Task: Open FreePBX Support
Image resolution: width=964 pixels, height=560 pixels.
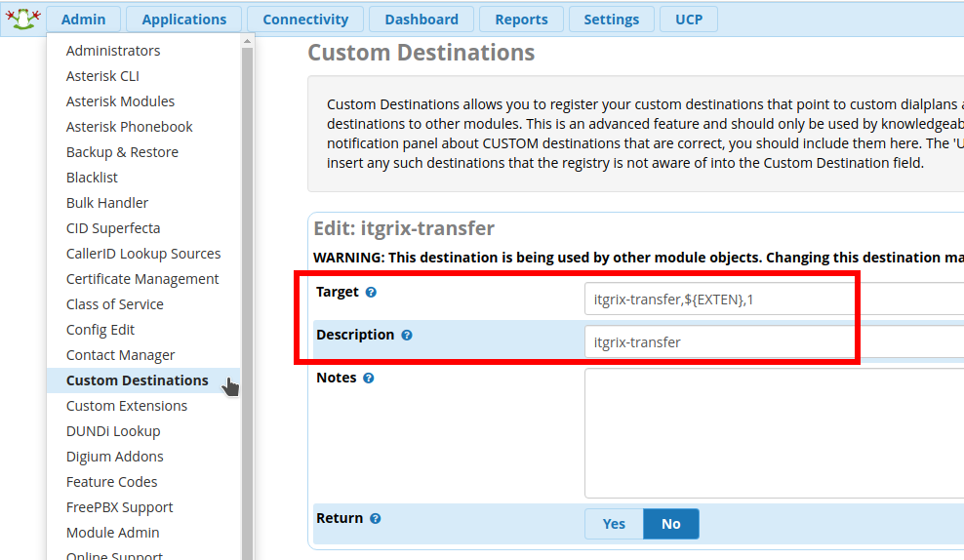Action: (120, 507)
